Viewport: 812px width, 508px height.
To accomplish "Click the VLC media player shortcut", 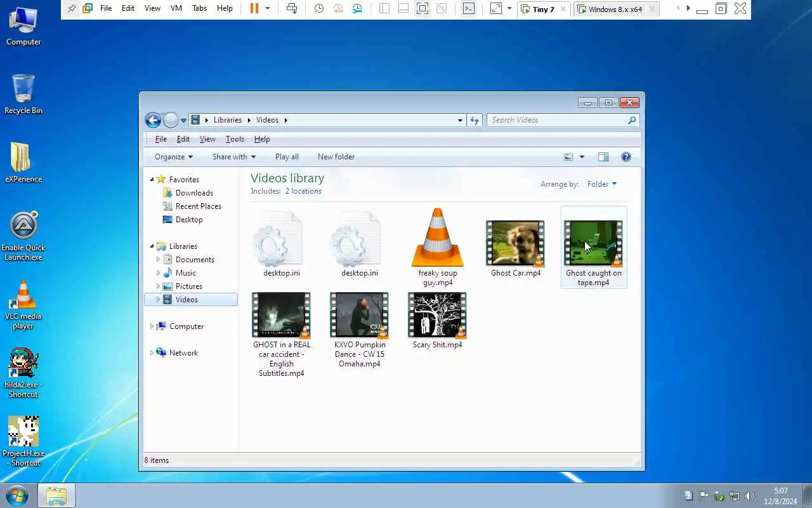I will point(23,305).
